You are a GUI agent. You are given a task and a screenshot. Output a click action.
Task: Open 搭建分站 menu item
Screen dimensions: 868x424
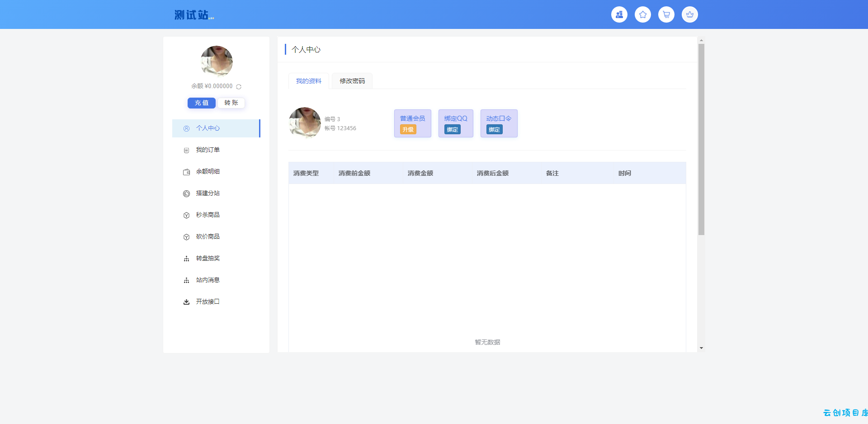216,193
